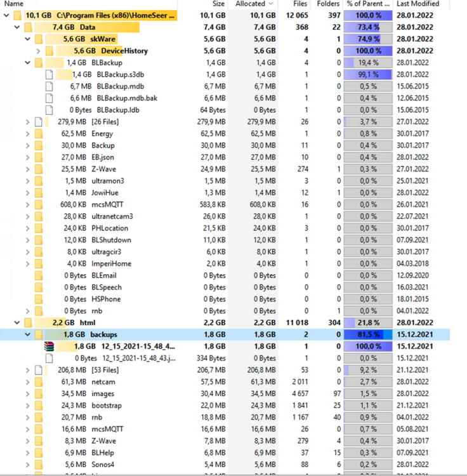Screen dimensions: 467x476
Task: Sort by the Files column header
Action: [300, 4]
